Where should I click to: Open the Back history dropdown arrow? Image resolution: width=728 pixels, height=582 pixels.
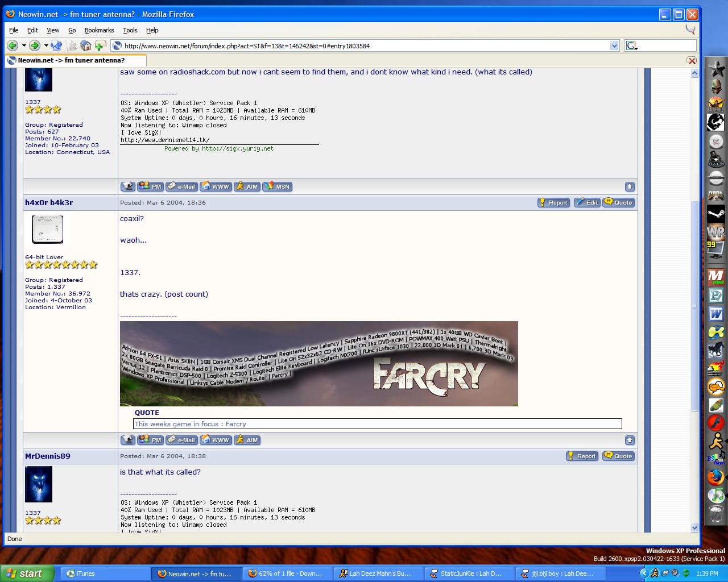24,45
